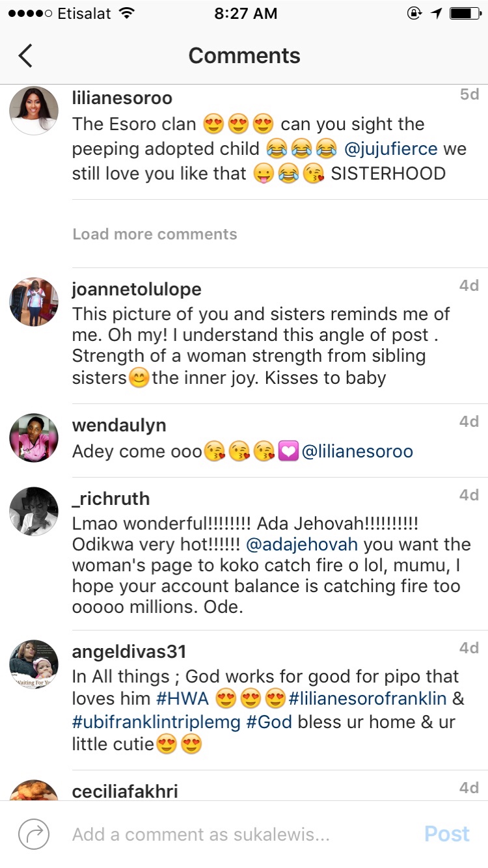Tap the joannetolulope username

(x=137, y=289)
